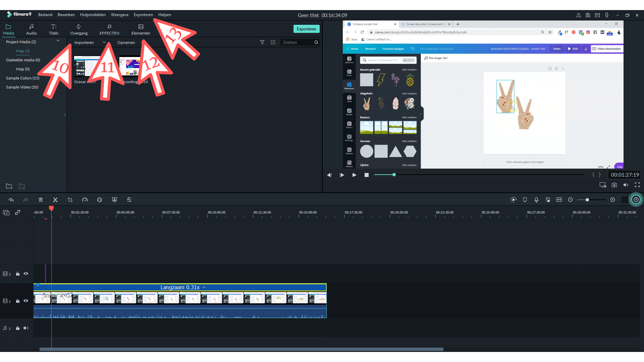The width and height of the screenshot is (644, 362).
Task: Lock audio track 1
Action: pos(18,328)
